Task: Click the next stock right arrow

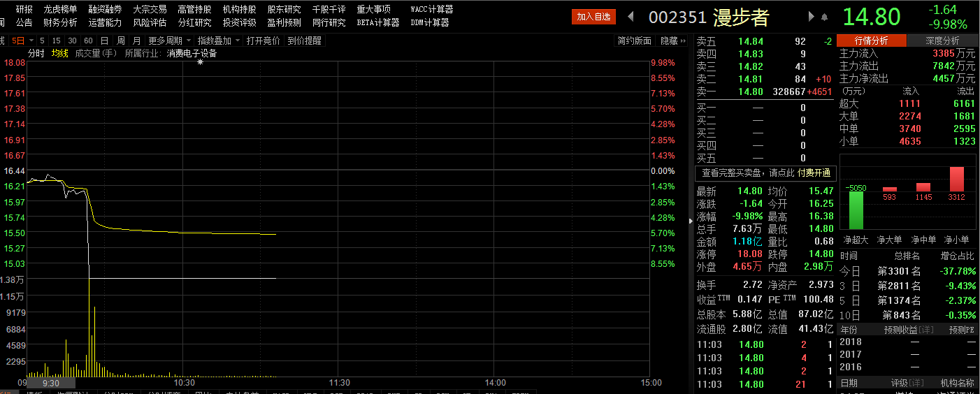Action: [811, 17]
